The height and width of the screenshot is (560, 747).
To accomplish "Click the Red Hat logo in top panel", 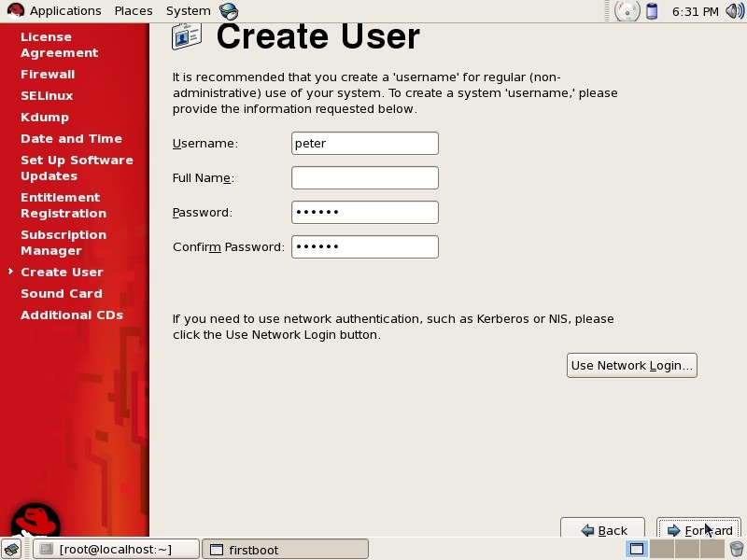I will pos(15,10).
